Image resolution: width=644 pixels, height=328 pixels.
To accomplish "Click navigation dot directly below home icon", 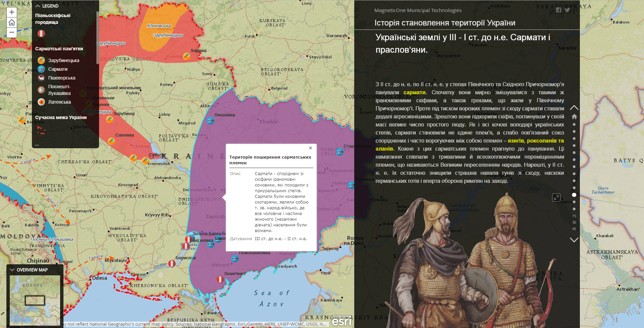I will tap(574, 124).
